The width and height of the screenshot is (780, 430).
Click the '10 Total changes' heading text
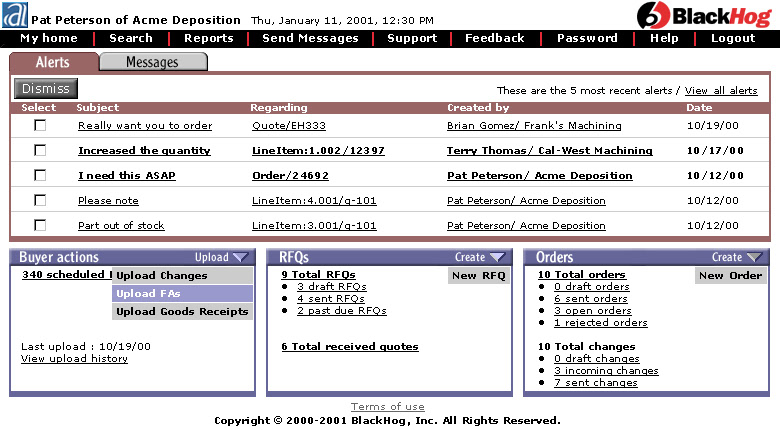pos(586,346)
